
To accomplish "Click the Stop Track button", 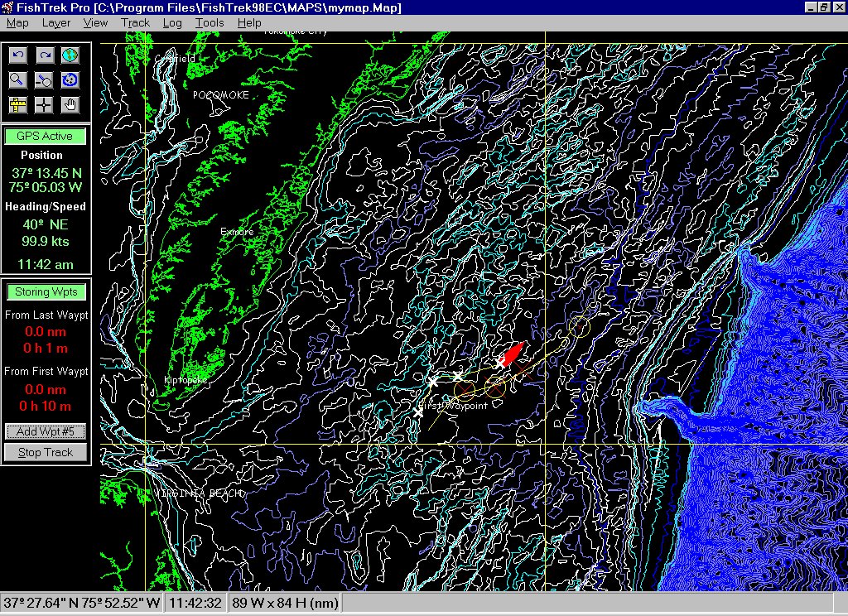I will (x=46, y=452).
